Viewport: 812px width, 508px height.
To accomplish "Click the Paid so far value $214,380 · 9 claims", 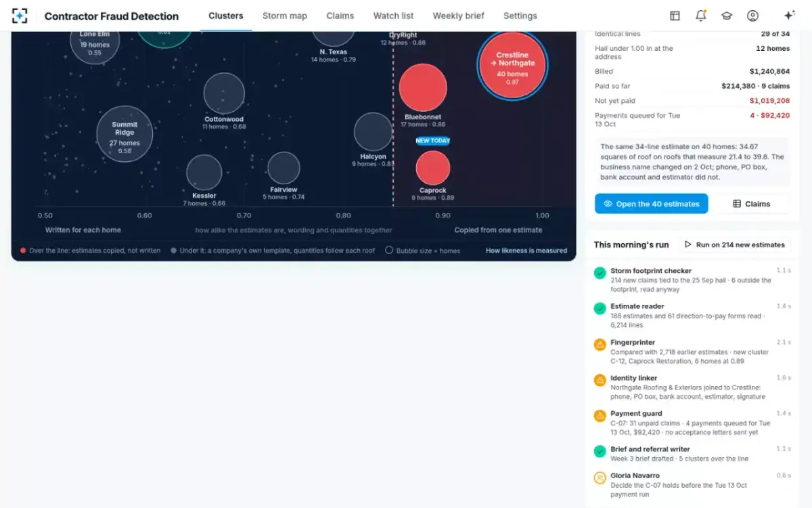I will (x=756, y=86).
